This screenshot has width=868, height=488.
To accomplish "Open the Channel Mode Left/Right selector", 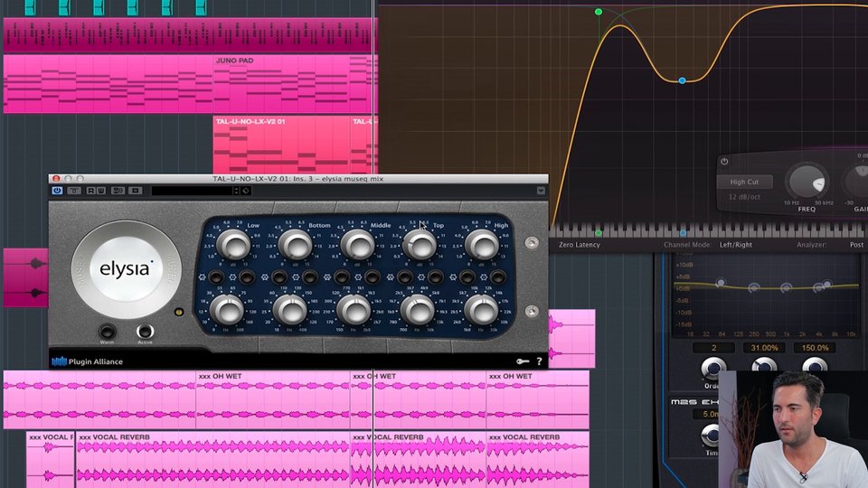I will click(736, 245).
